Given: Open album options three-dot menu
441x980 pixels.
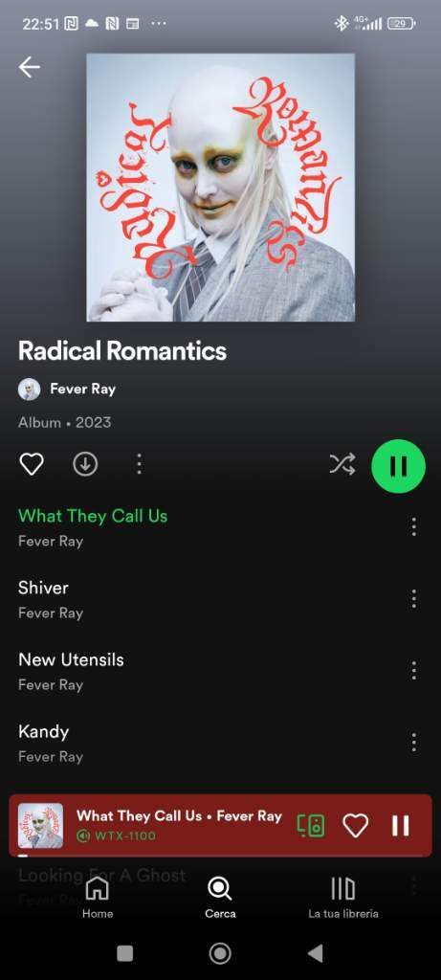Looking at the screenshot, I should tap(139, 464).
